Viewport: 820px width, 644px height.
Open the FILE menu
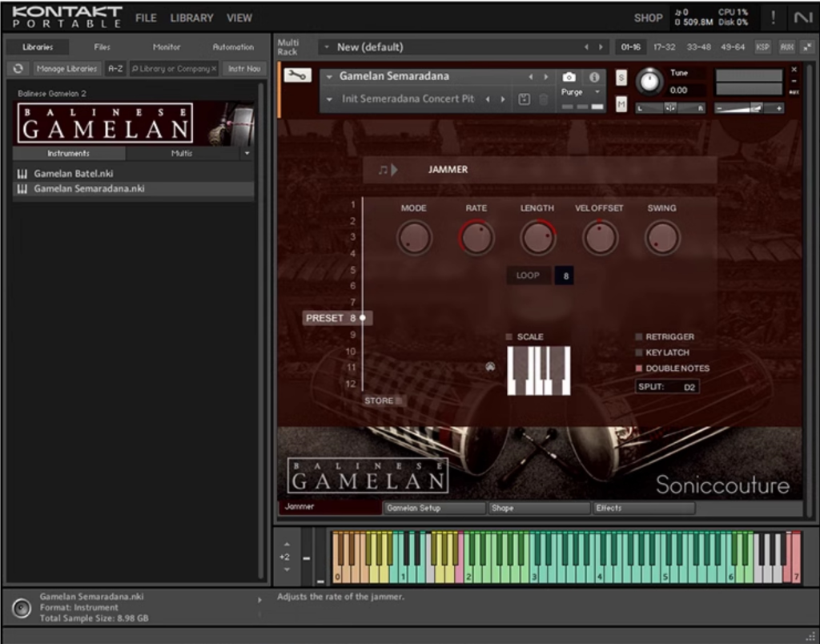point(146,18)
